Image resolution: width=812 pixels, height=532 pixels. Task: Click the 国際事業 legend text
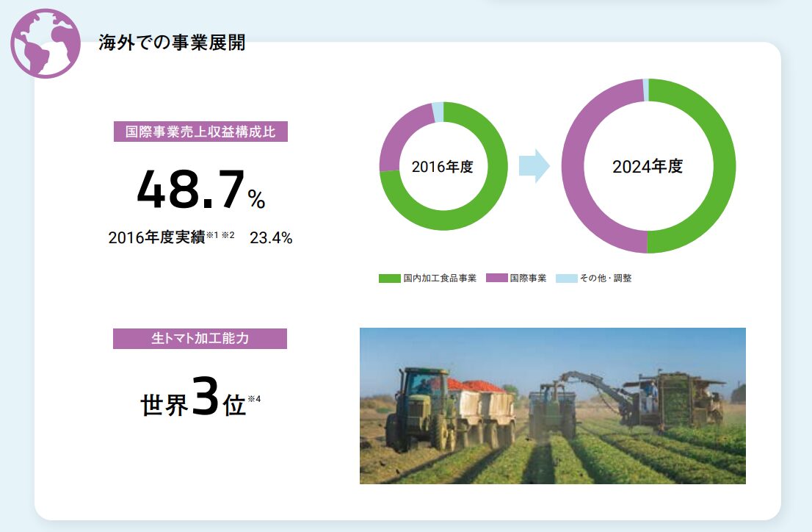pos(528,278)
